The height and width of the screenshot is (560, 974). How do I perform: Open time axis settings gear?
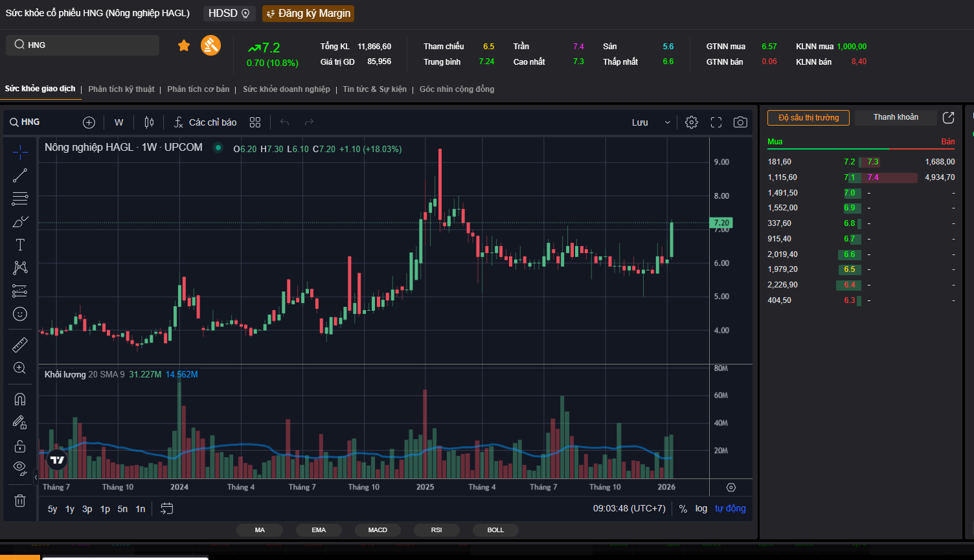pyautogui.click(x=731, y=487)
